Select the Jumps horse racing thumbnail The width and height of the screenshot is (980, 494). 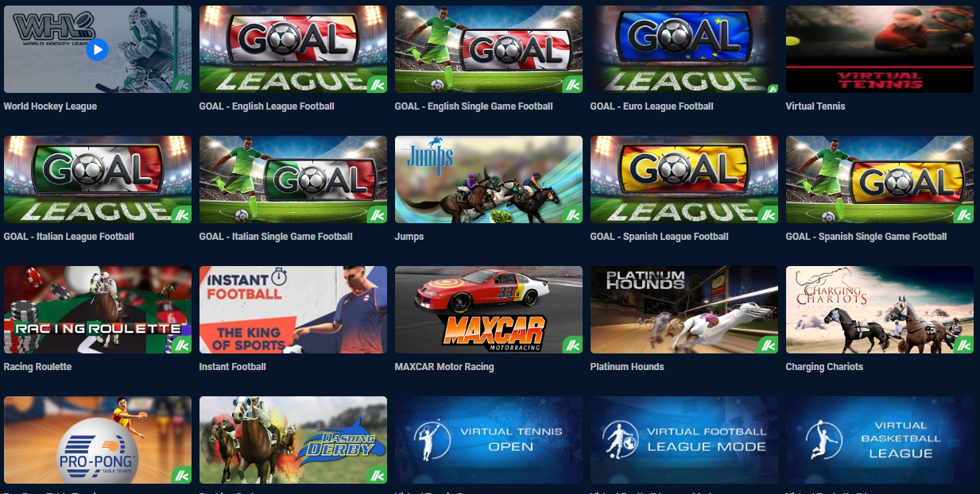click(x=489, y=179)
